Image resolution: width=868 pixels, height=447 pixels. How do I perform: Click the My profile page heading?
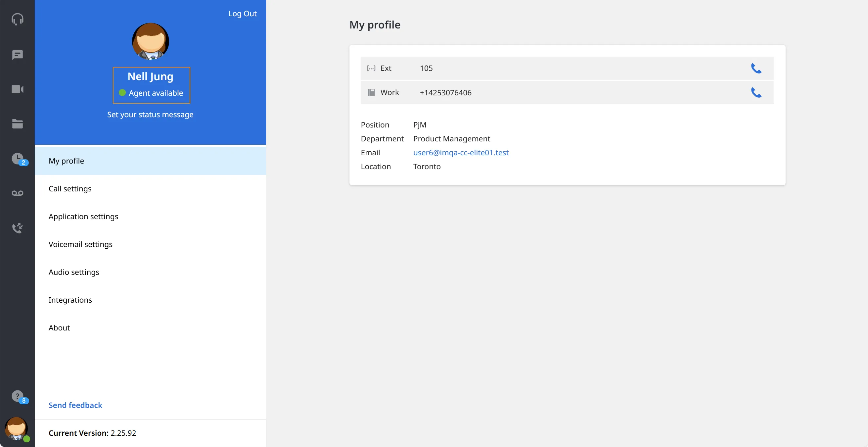(x=375, y=25)
